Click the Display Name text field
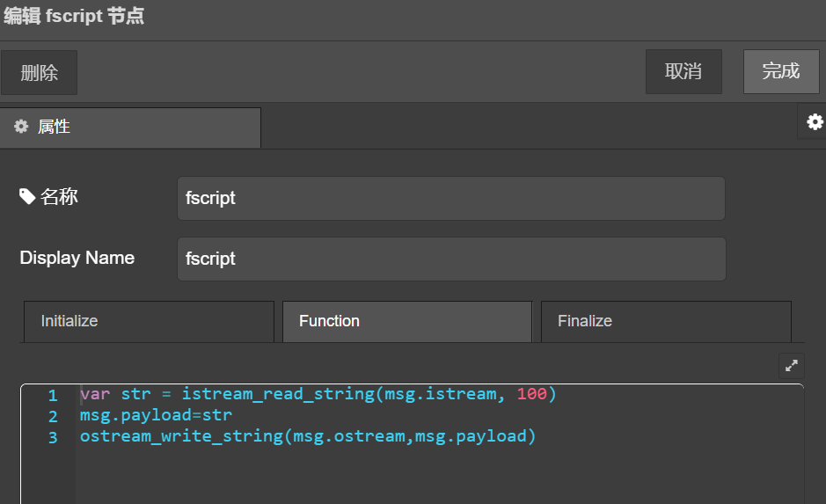826x504 pixels. point(450,259)
